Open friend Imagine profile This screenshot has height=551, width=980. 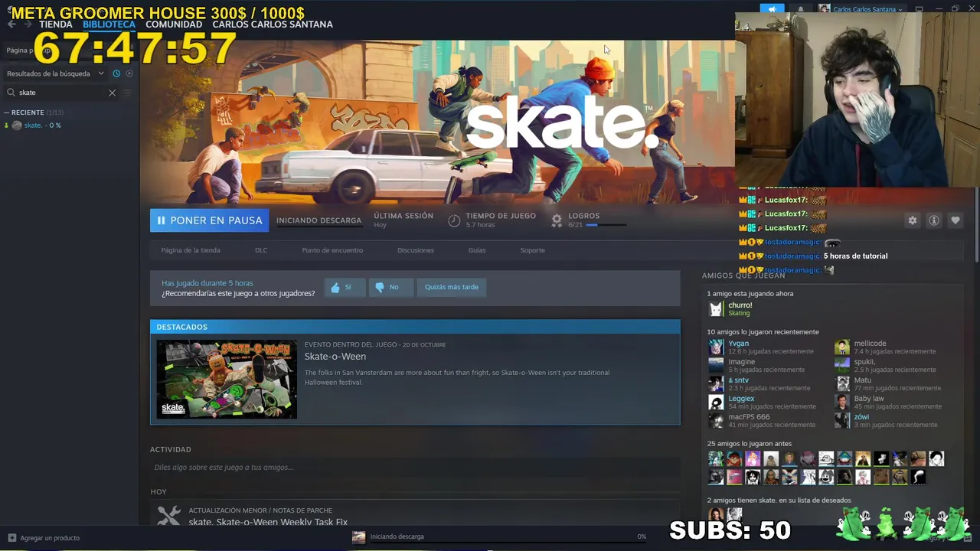[741, 362]
